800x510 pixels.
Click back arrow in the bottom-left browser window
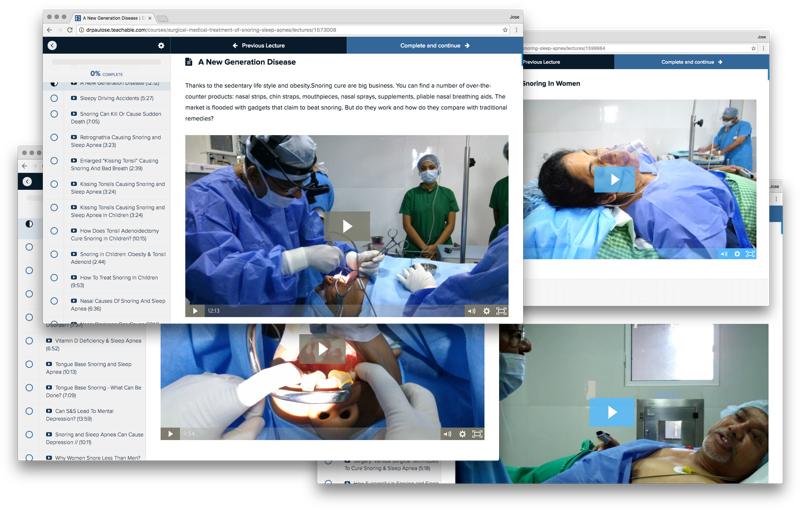point(24,166)
